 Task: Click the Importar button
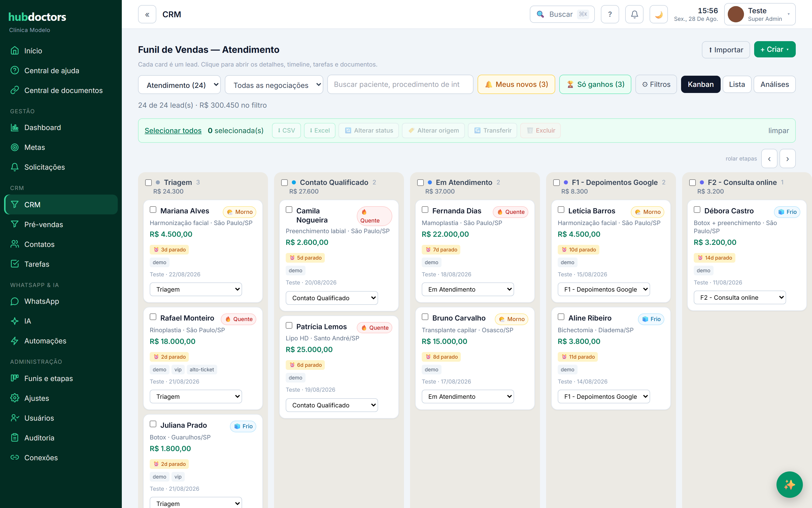coord(726,50)
